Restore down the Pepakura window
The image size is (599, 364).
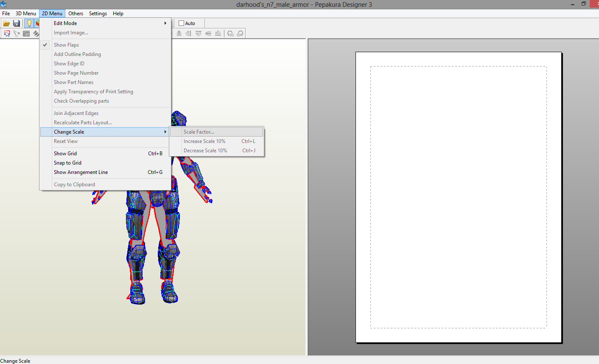pyautogui.click(x=584, y=4)
